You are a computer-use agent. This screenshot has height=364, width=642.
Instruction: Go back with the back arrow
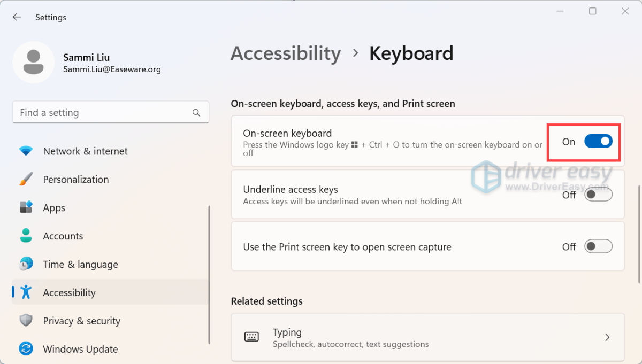[17, 17]
